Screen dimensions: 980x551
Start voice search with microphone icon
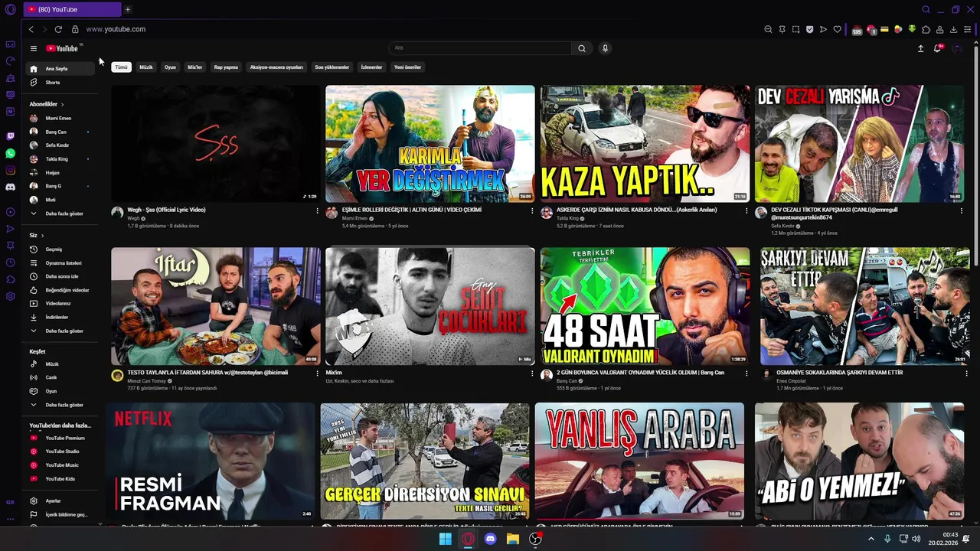pyautogui.click(x=605, y=48)
